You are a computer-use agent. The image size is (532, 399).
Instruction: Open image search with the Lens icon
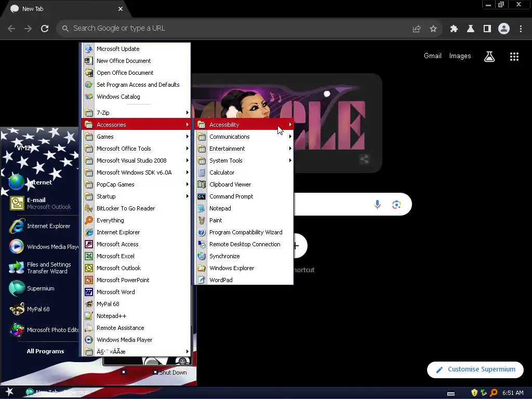point(396,205)
